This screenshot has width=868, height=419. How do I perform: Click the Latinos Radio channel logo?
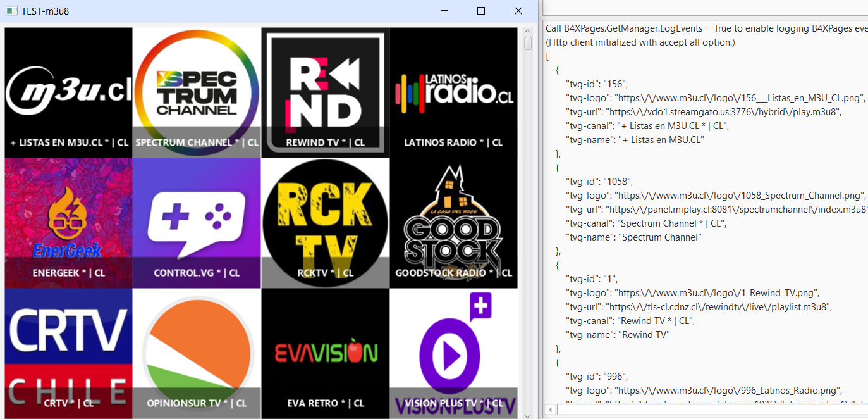coord(453,92)
